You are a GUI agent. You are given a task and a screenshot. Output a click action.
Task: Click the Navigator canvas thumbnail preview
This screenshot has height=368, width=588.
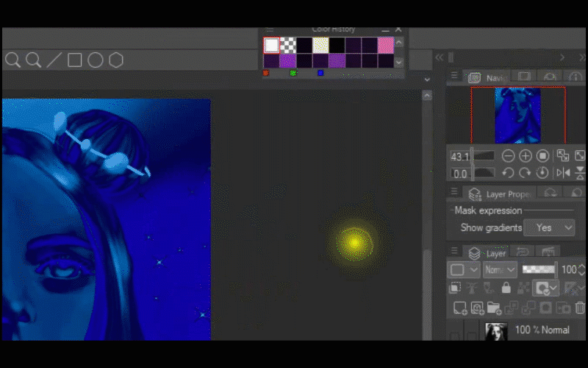[517, 115]
